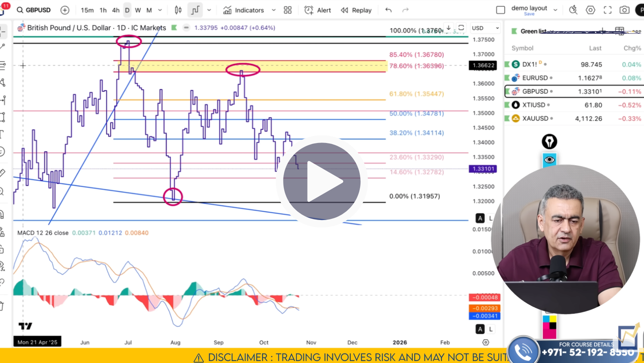Click the MACD 12 26 close legend
This screenshot has width=644, height=363.
tap(43, 233)
